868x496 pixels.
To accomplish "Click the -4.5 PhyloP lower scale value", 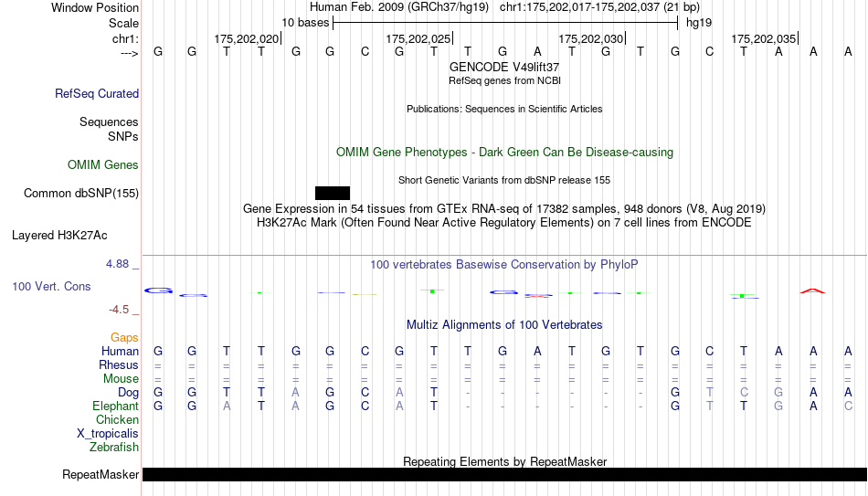I will pos(119,310).
